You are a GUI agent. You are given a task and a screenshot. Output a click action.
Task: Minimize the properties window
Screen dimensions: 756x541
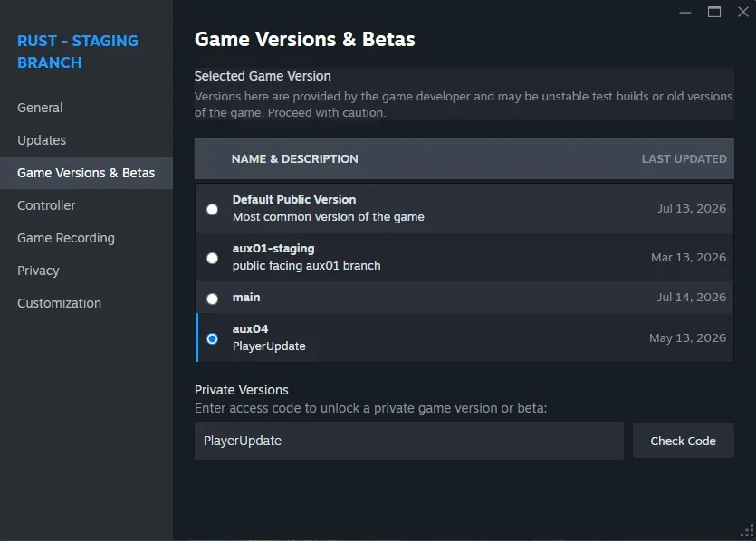tap(685, 12)
